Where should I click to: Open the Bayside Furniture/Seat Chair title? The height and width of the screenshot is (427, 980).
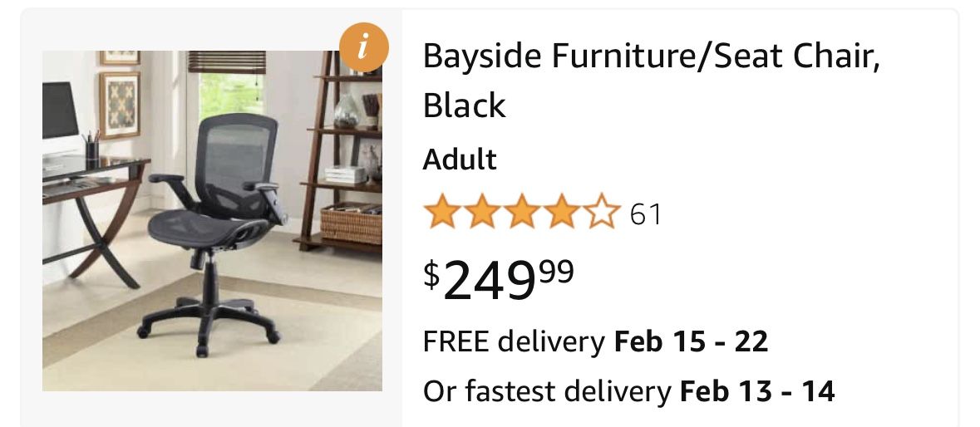(x=651, y=56)
